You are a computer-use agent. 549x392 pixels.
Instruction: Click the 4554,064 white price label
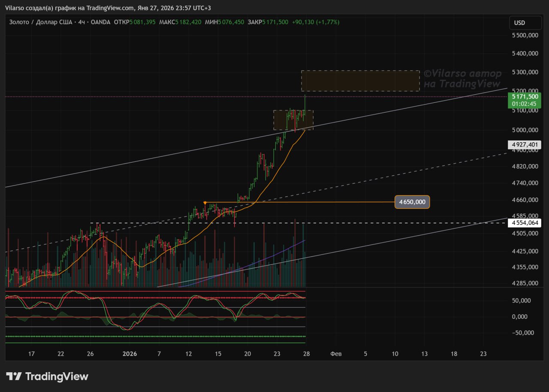pyautogui.click(x=524, y=223)
